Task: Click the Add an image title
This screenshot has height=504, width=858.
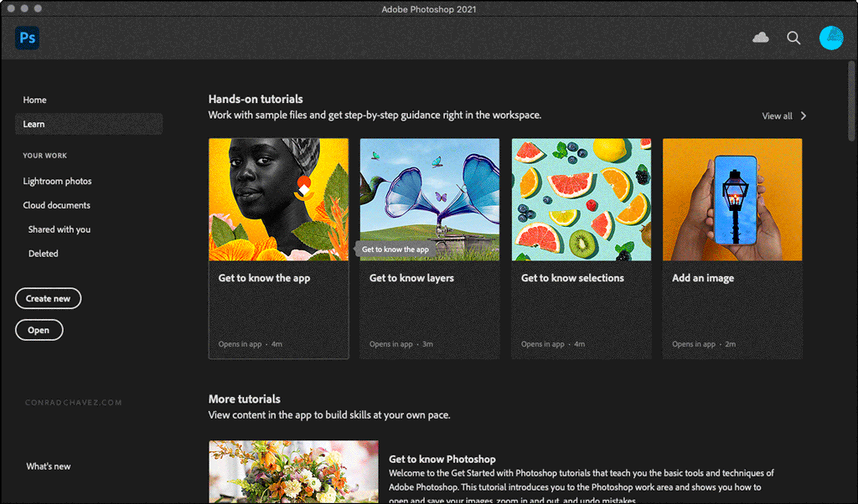Action: coord(703,278)
